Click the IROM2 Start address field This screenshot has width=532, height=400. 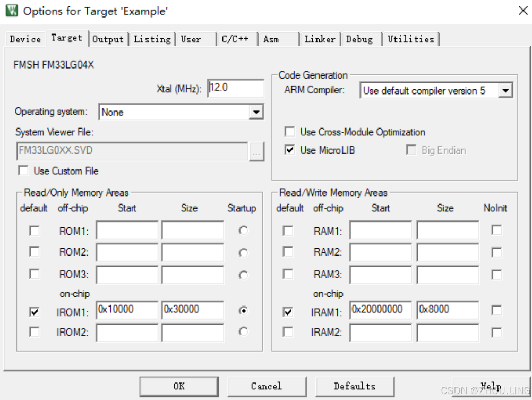click(127, 333)
